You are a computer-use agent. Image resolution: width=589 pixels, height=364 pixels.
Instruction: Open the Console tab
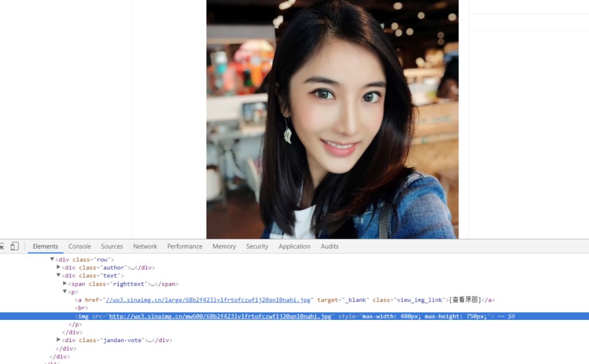80,246
